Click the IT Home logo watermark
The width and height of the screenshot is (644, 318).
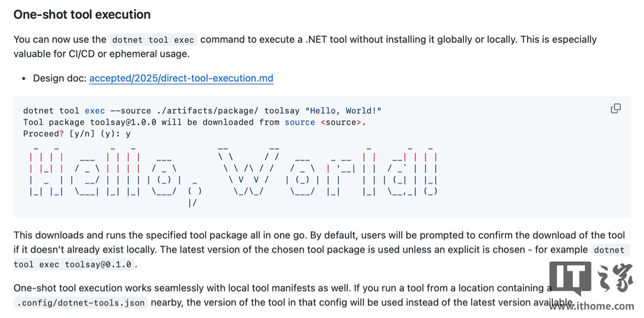pos(591,279)
